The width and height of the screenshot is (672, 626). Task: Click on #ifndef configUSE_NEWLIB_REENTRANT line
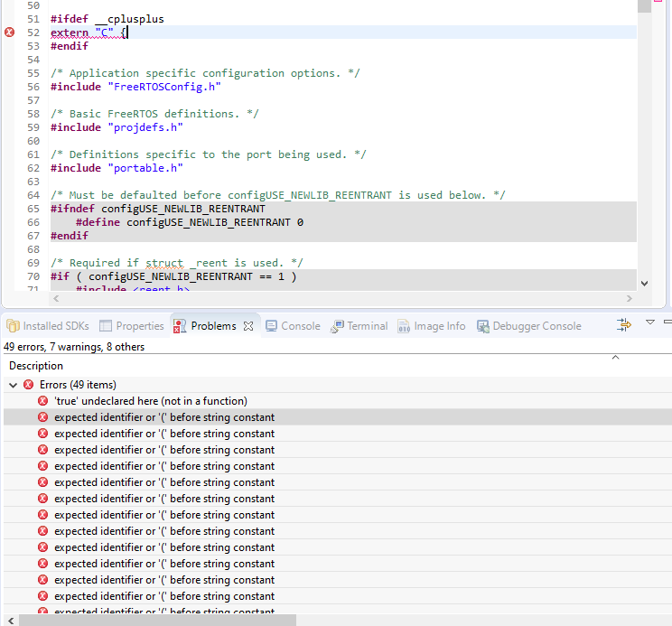tap(158, 209)
